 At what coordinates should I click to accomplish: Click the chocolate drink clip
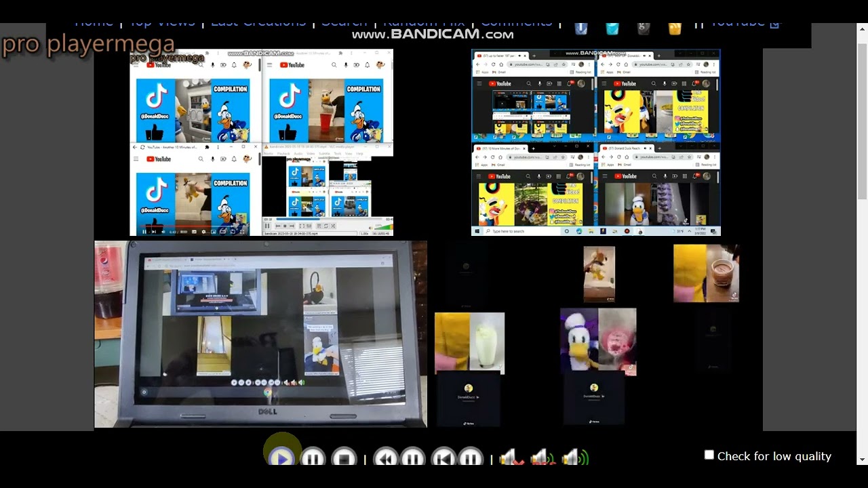(706, 273)
